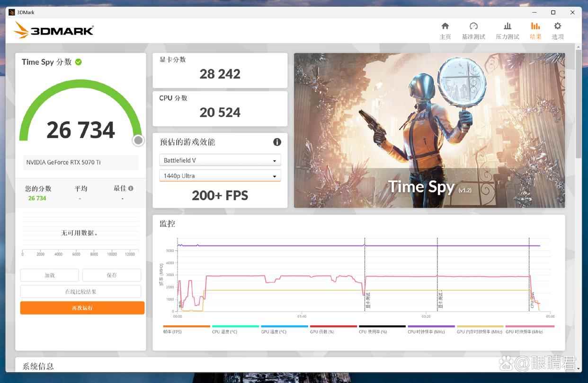
Task: Toggle the CPU 时钟频率 legend entry
Action: [431, 330]
